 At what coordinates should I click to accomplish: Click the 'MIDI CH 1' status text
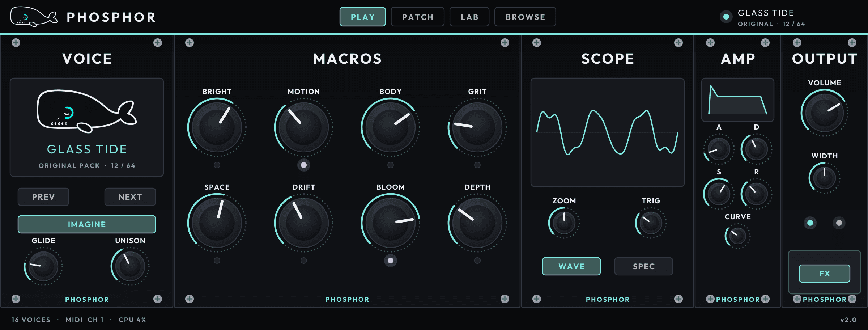(x=85, y=320)
